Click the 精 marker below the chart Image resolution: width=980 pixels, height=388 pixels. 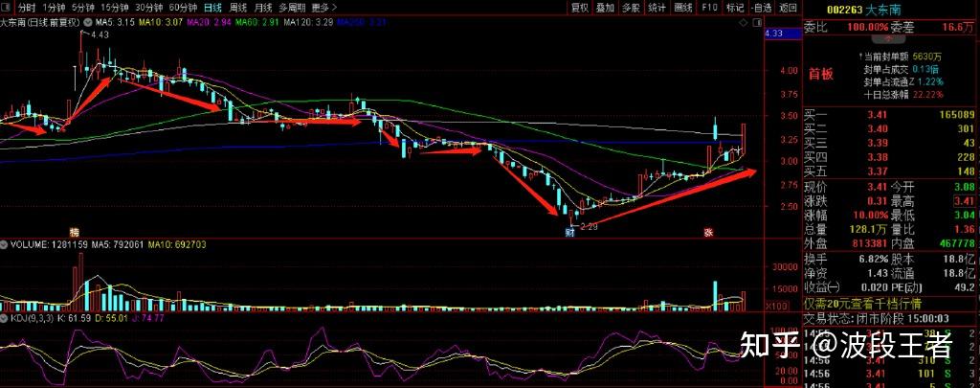click(x=74, y=232)
